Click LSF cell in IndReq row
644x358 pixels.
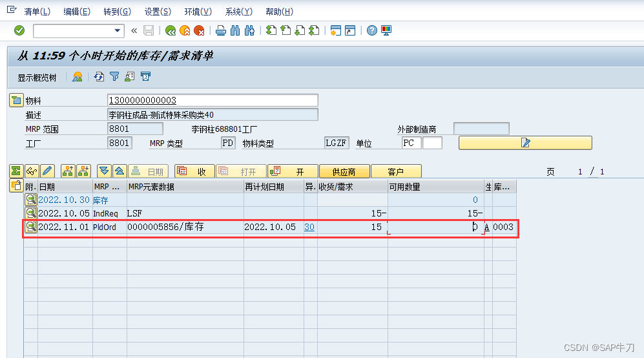(185, 213)
